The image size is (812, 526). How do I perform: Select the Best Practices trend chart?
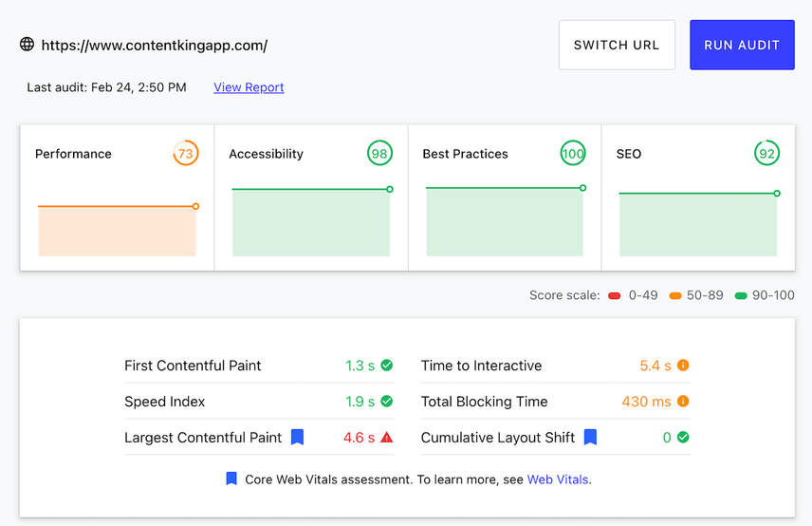[505, 221]
